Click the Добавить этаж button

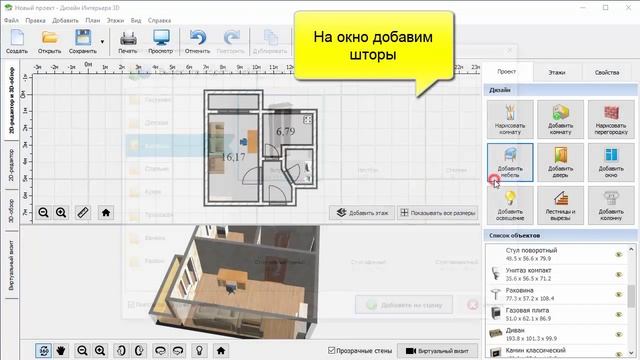(x=362, y=213)
